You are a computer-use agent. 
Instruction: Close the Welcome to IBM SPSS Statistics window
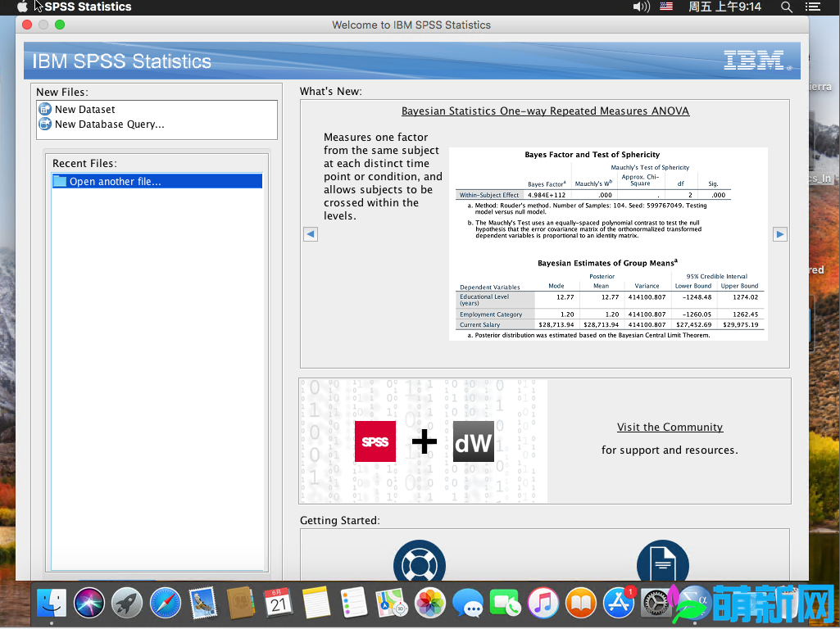[27, 25]
